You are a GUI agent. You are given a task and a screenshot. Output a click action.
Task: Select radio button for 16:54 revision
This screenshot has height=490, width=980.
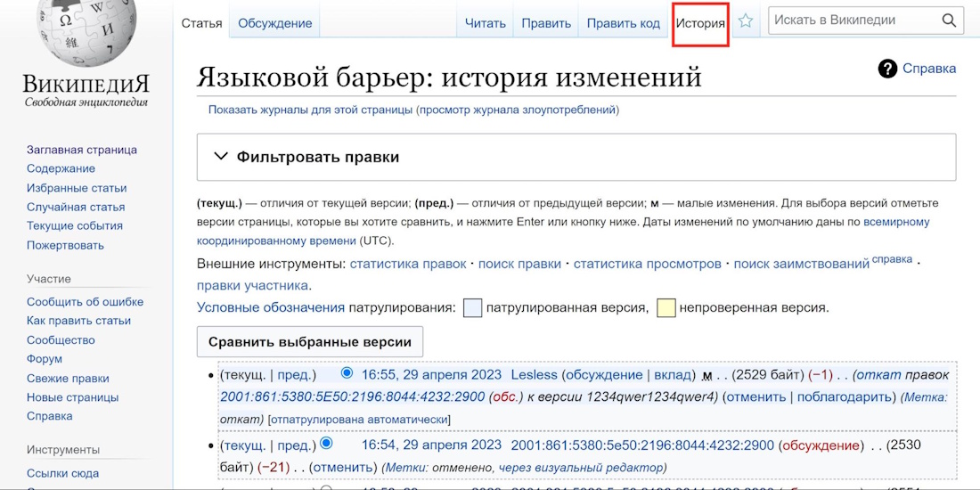pos(326,444)
